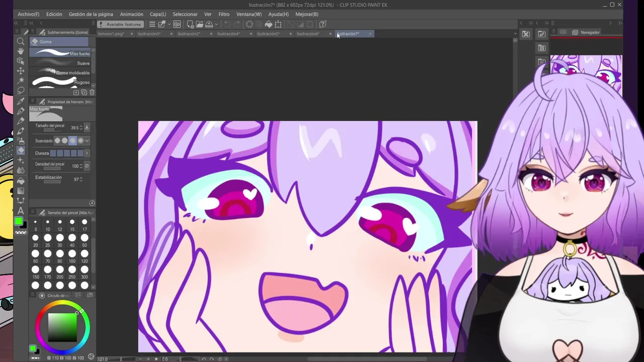
Task: Select the hardest Suavizado anti-aliasing option
Action: 57,141
